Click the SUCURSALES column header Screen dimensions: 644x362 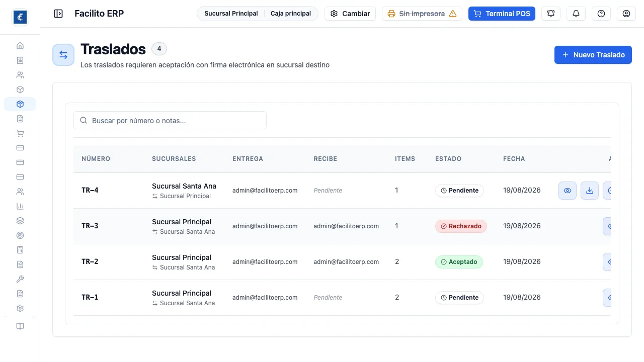[x=174, y=159]
